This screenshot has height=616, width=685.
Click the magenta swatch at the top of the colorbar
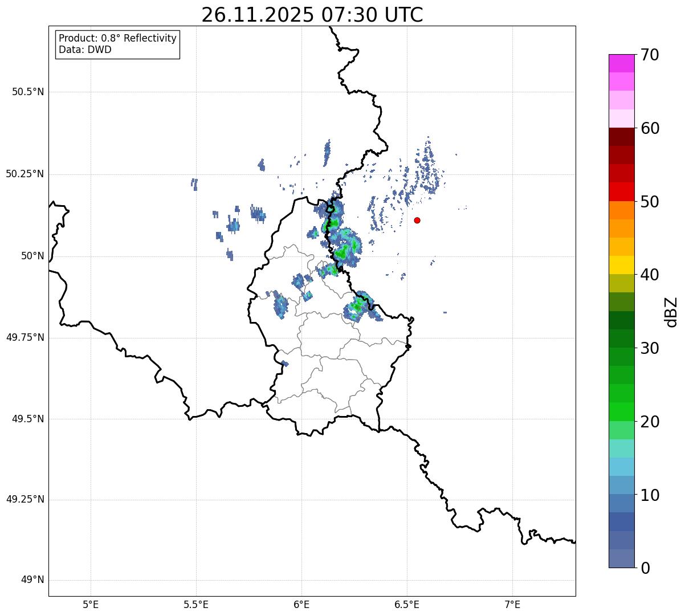[x=621, y=63]
